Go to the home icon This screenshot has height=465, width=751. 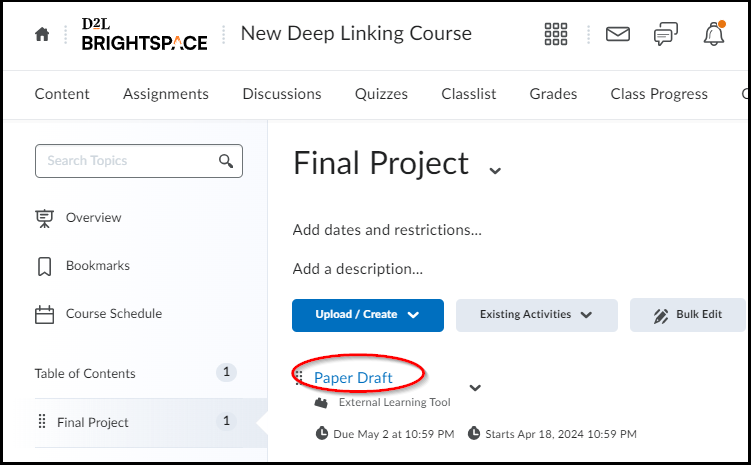42,34
